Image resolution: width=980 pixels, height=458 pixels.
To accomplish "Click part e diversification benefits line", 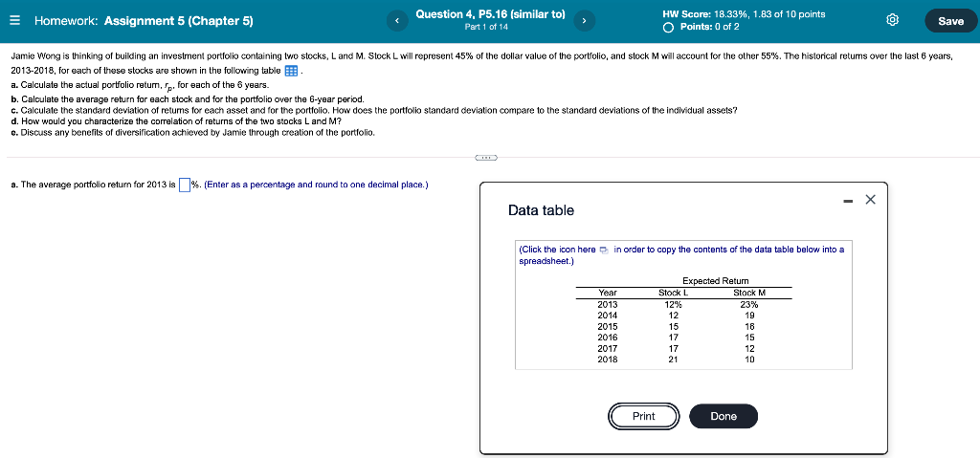I will point(193,133).
